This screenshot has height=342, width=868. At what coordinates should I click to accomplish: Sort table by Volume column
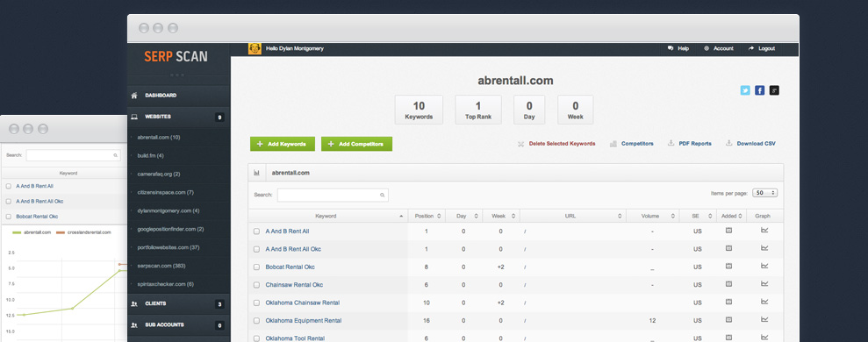pos(653,216)
